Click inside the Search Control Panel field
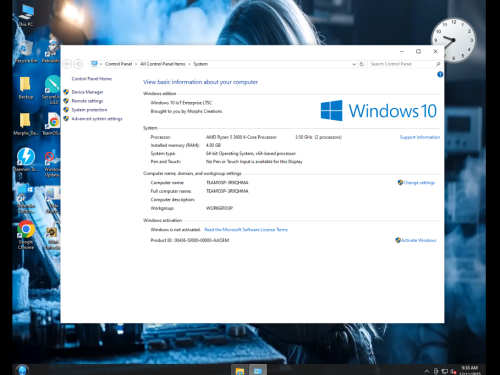Screen dimensions: 500x375 coord(402,64)
